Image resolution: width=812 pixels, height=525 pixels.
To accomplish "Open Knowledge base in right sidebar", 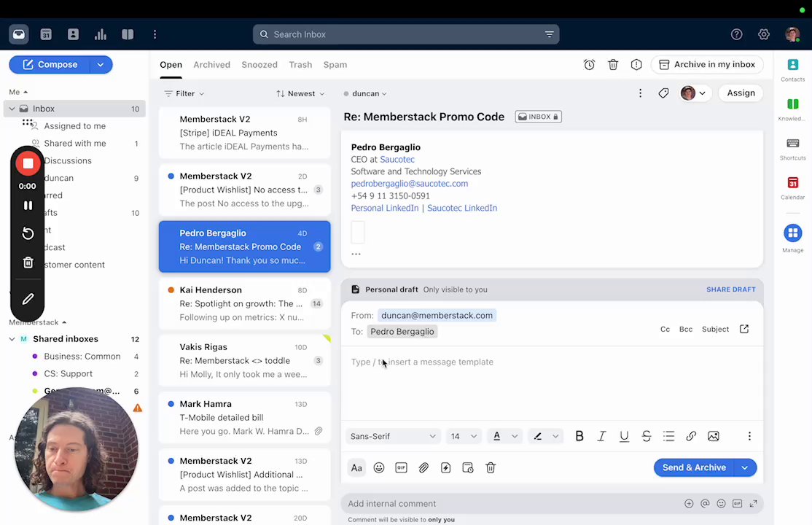I will tap(793, 109).
